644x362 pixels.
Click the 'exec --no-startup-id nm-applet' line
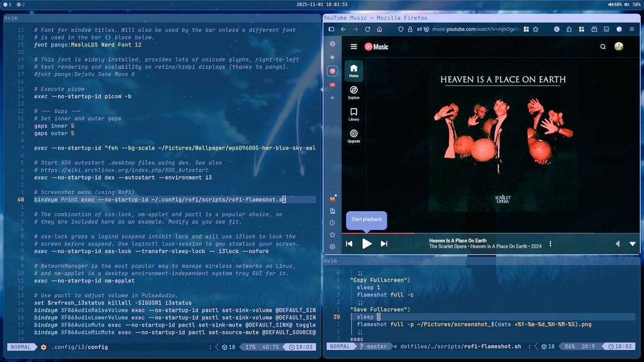click(84, 281)
